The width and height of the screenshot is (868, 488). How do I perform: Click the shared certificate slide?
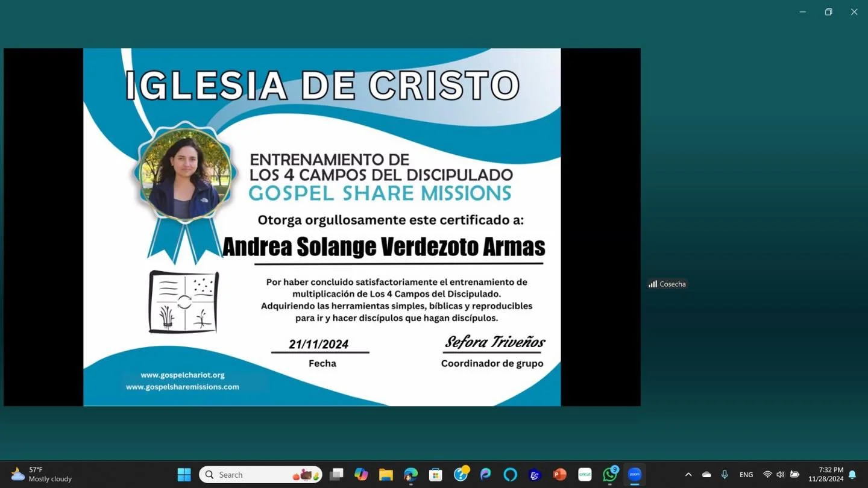point(322,227)
